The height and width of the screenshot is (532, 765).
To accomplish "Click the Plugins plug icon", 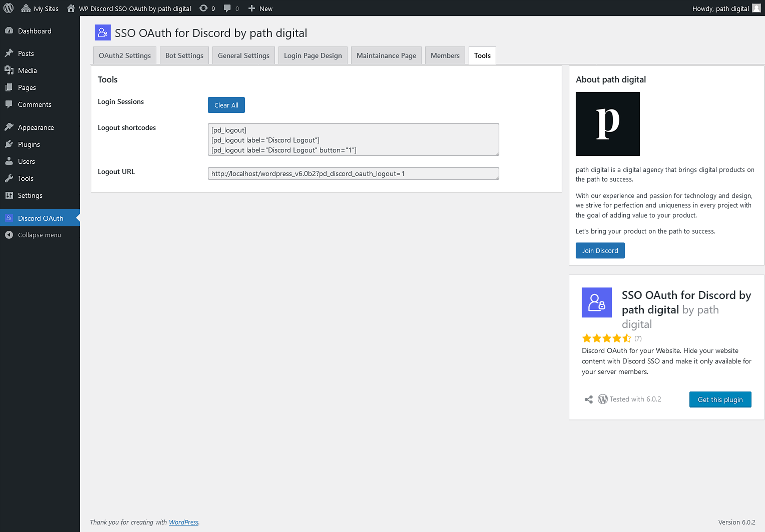I will click(9, 144).
